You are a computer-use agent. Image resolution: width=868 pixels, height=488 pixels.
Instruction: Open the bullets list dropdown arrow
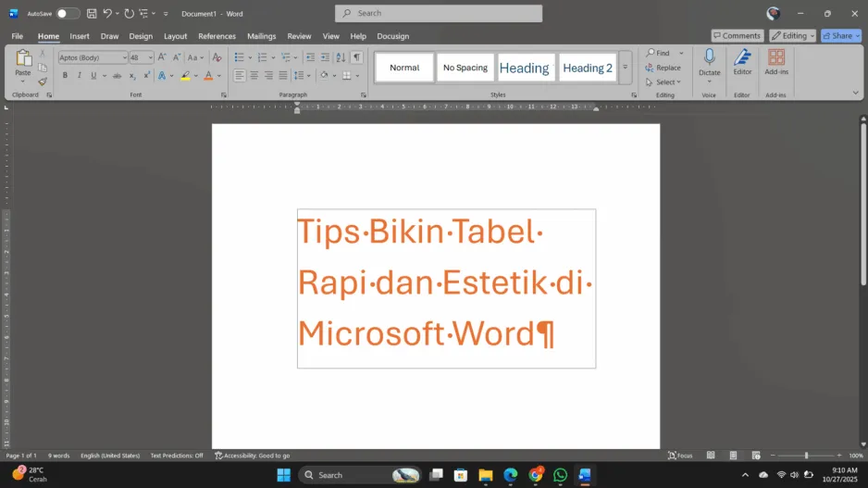pos(250,57)
